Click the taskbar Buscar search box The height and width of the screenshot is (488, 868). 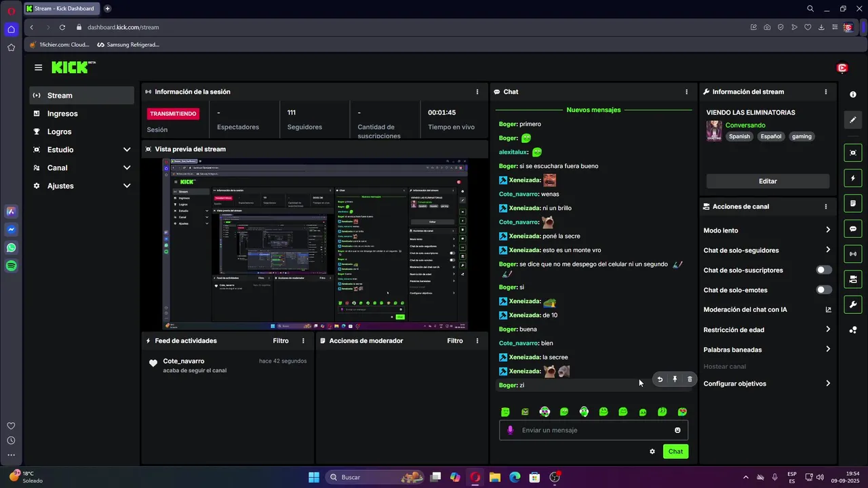click(x=376, y=477)
